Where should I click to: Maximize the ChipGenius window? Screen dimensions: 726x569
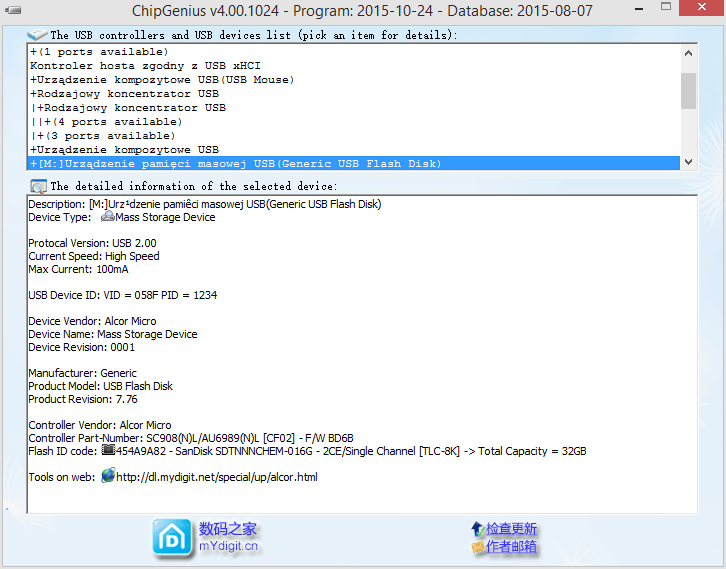666,7
